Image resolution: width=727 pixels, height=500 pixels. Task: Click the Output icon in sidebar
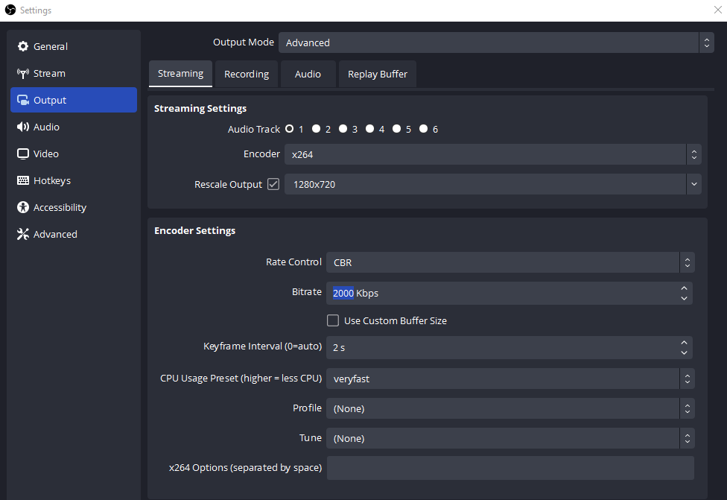(23, 100)
